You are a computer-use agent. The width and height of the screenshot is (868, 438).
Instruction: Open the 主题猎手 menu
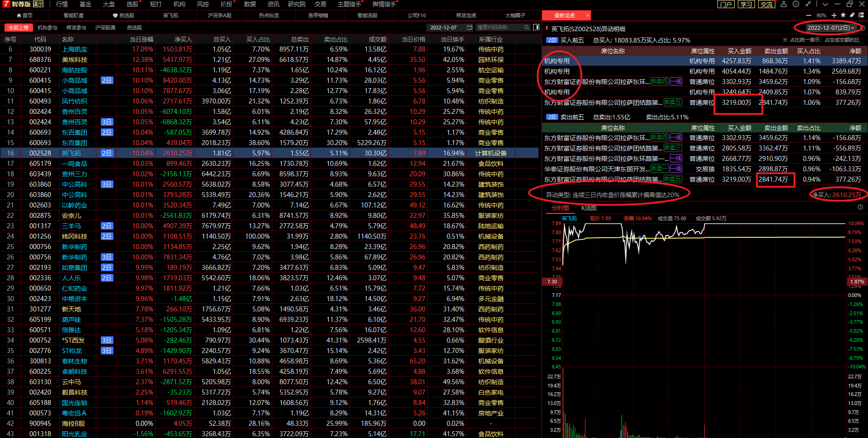pos(349,4)
